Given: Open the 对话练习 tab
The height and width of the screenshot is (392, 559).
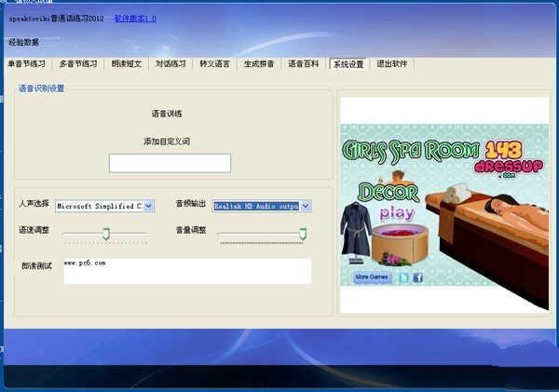Looking at the screenshot, I should point(170,64).
